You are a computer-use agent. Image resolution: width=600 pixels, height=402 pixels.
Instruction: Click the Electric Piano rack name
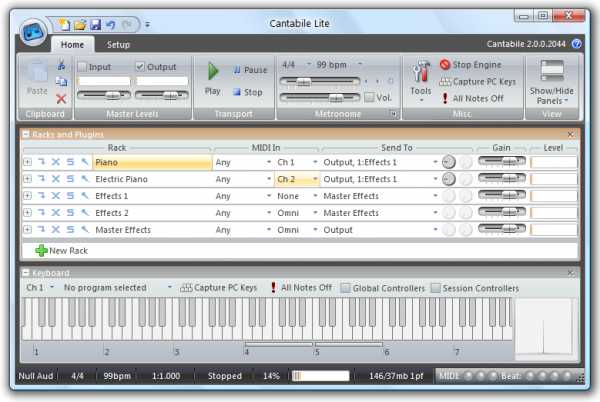(x=121, y=179)
